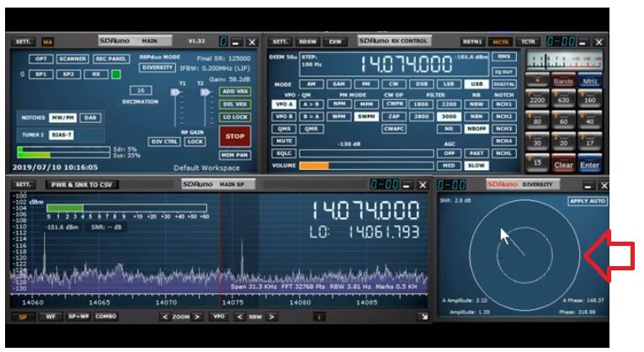
Task: Select the 40 band keypad button
Action: pyautogui.click(x=590, y=120)
